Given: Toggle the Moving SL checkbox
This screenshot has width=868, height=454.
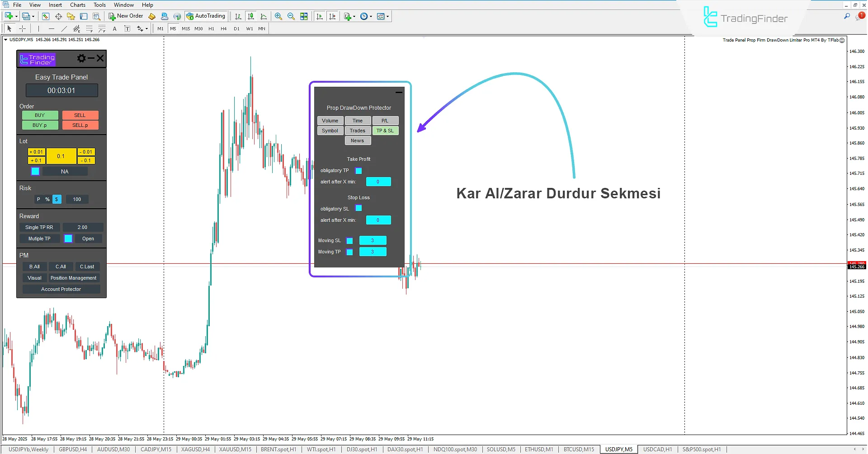Looking at the screenshot, I should pyautogui.click(x=349, y=240).
